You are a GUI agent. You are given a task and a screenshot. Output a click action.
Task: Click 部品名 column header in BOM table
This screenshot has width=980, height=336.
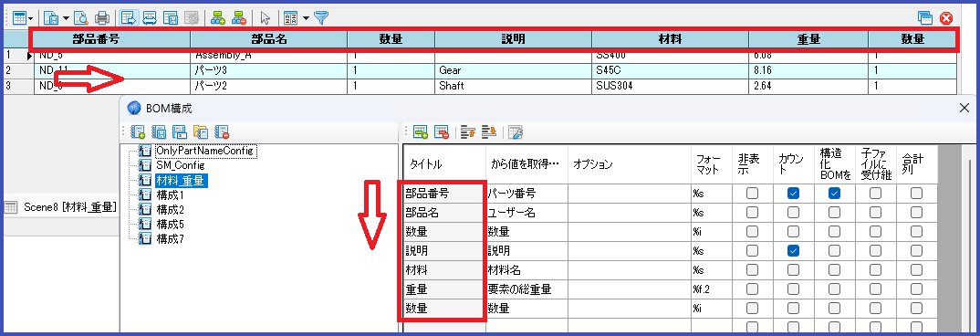coord(269,38)
